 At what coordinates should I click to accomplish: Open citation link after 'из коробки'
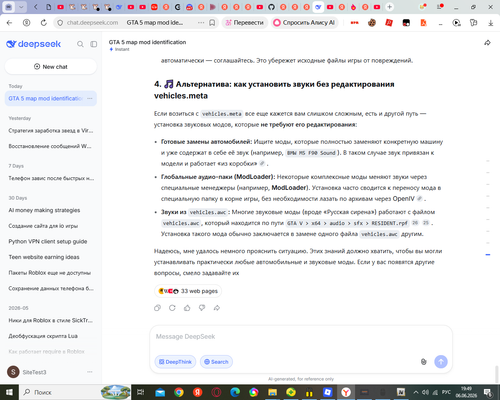262,163
